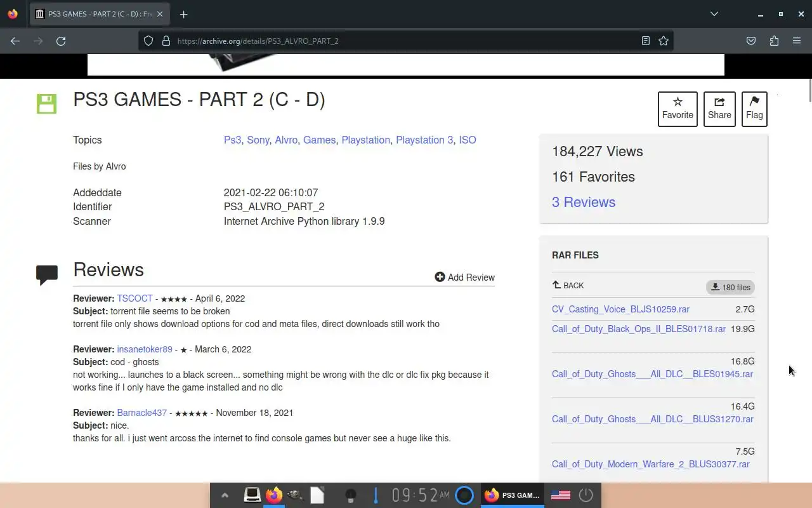Open US flag keyboard layout indicator
The width and height of the screenshot is (812, 508).
561,495
